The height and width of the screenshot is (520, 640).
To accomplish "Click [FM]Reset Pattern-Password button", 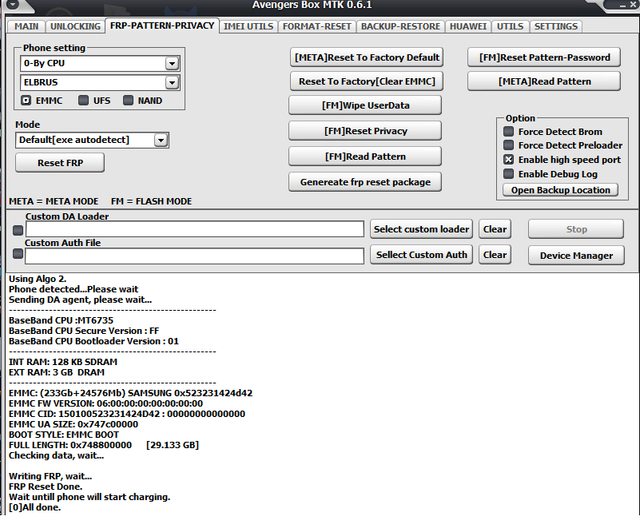I will [x=544, y=58].
